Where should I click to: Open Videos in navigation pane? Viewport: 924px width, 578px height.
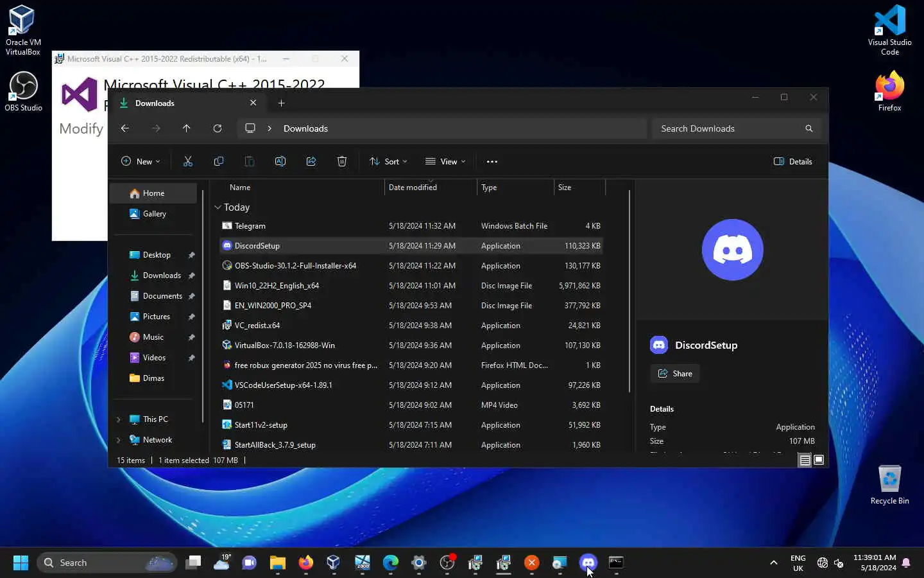click(154, 358)
